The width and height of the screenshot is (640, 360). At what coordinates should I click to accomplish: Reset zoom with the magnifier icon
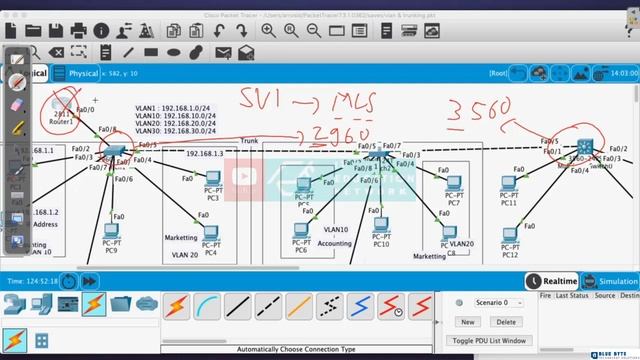[291, 31]
